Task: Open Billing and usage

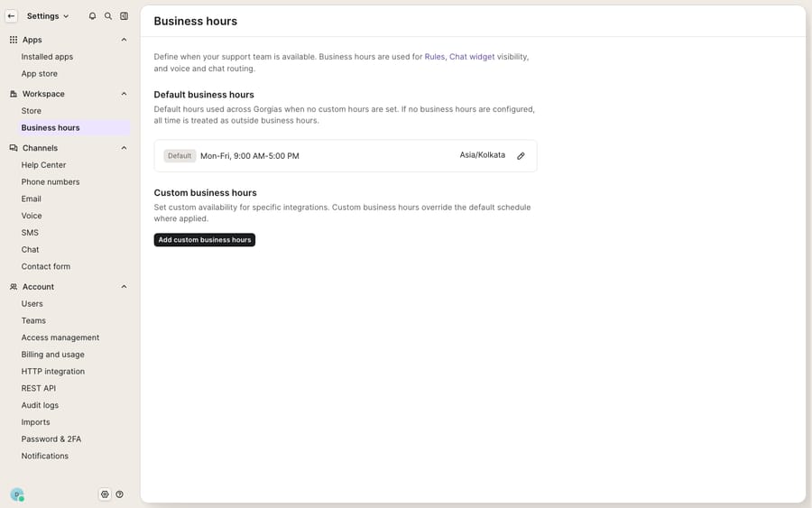Action: pyautogui.click(x=53, y=355)
